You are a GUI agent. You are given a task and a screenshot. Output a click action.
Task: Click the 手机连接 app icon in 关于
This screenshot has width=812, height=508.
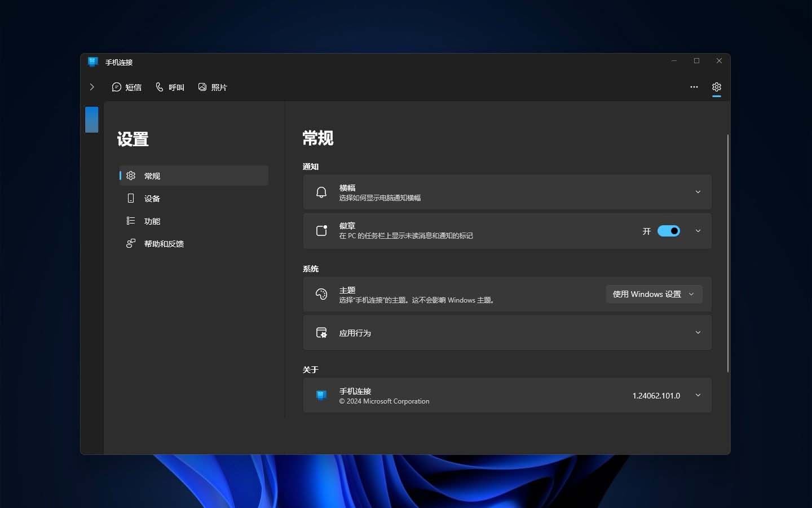point(321,395)
